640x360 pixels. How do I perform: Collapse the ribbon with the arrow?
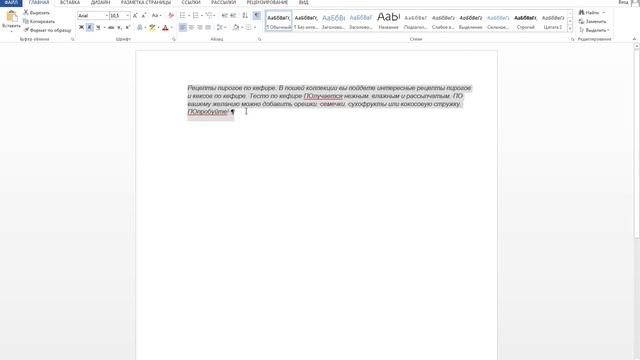pyautogui.click(x=634, y=39)
